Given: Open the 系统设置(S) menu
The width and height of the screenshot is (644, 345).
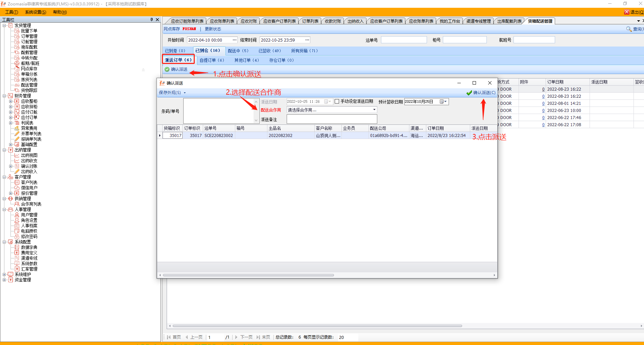Looking at the screenshot, I should coord(35,12).
